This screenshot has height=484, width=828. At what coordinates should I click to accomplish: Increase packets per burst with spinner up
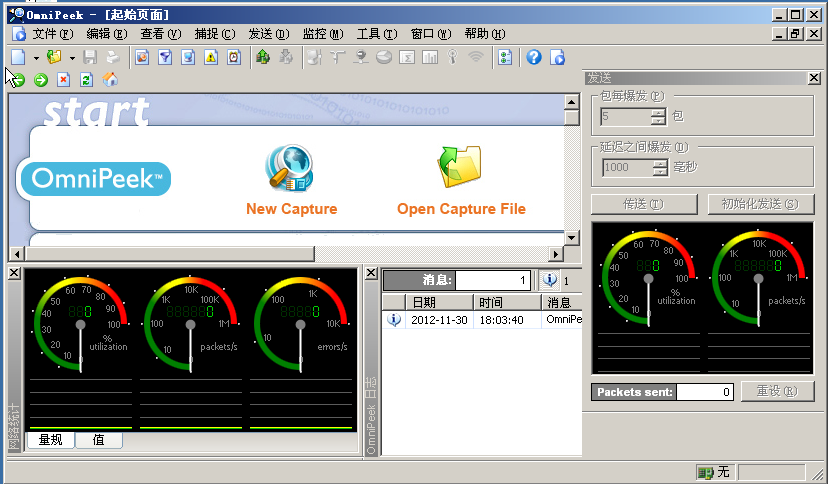point(658,112)
